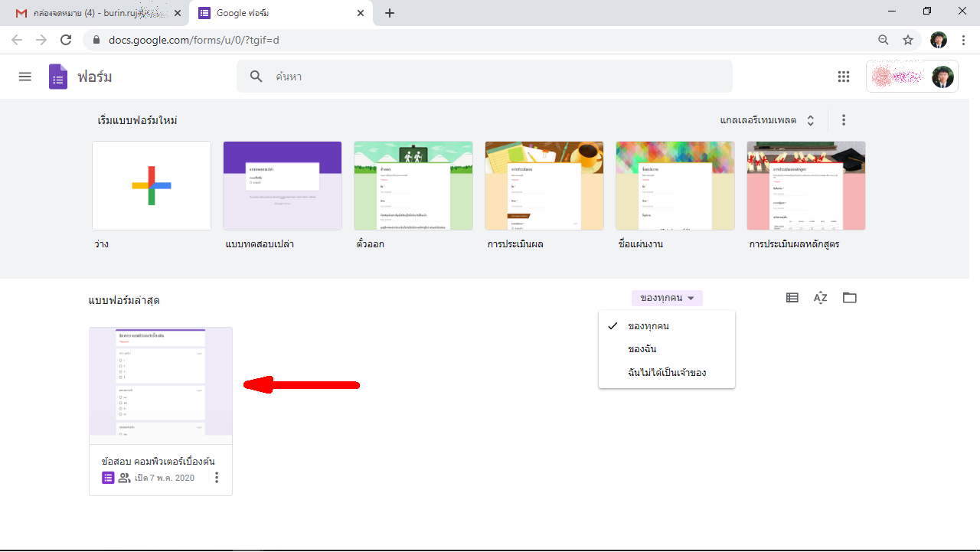Open the main hamburger menu
980x552 pixels.
click(x=25, y=77)
